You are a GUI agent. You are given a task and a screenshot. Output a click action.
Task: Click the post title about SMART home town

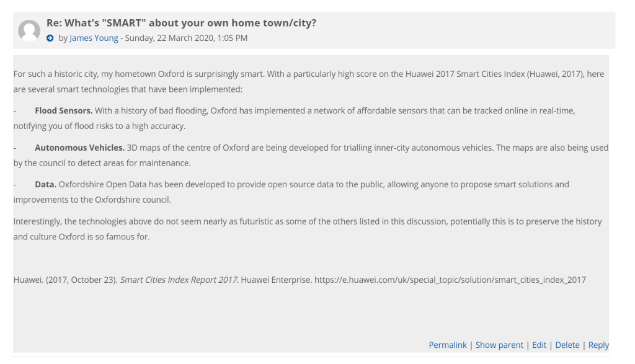click(x=182, y=23)
